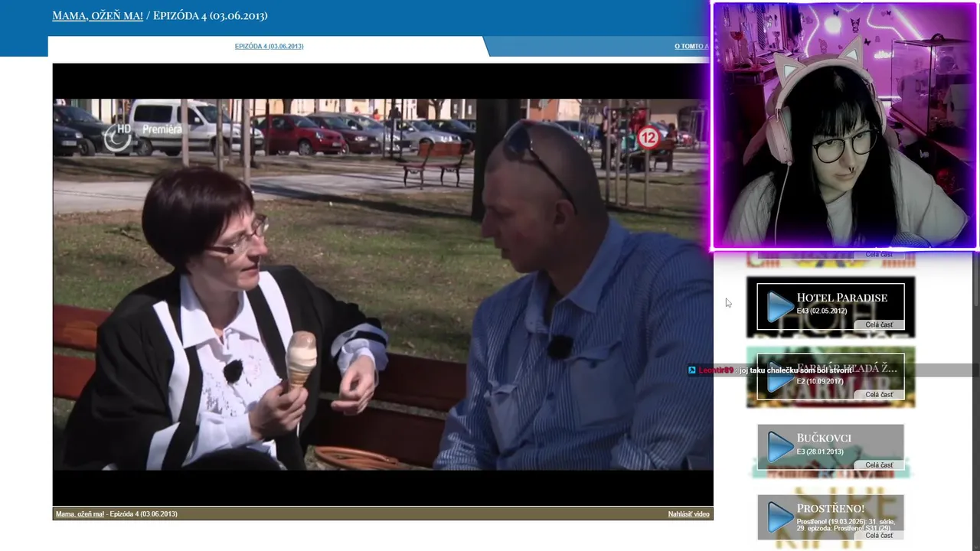Viewport: 980px width, 551px height.
Task: Play the Farmár episode E2 icon
Action: point(780,377)
